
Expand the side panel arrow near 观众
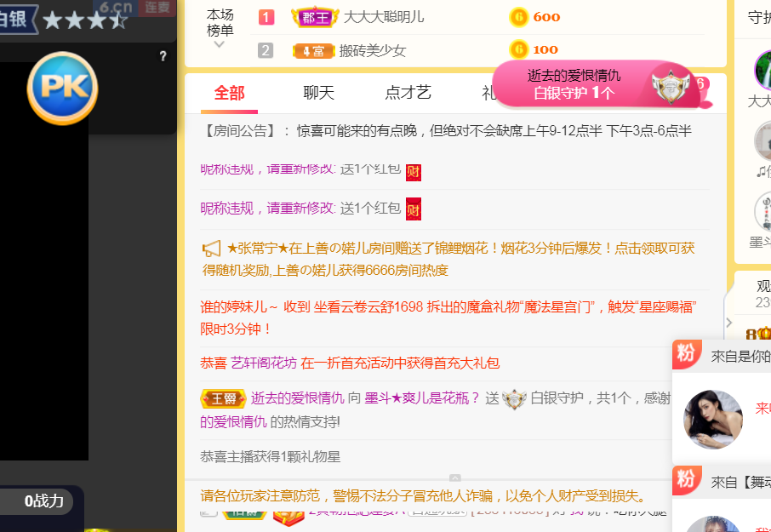coord(729,323)
